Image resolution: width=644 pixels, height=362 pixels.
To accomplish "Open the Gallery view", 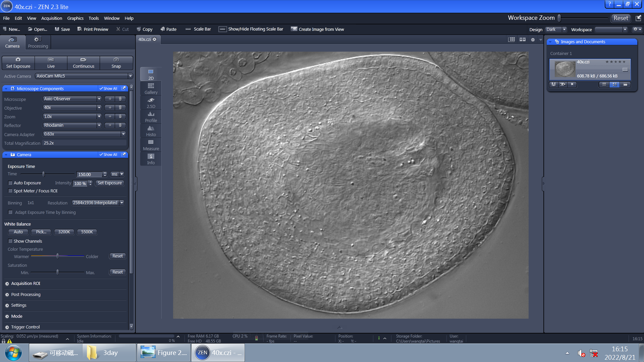I will (x=151, y=88).
